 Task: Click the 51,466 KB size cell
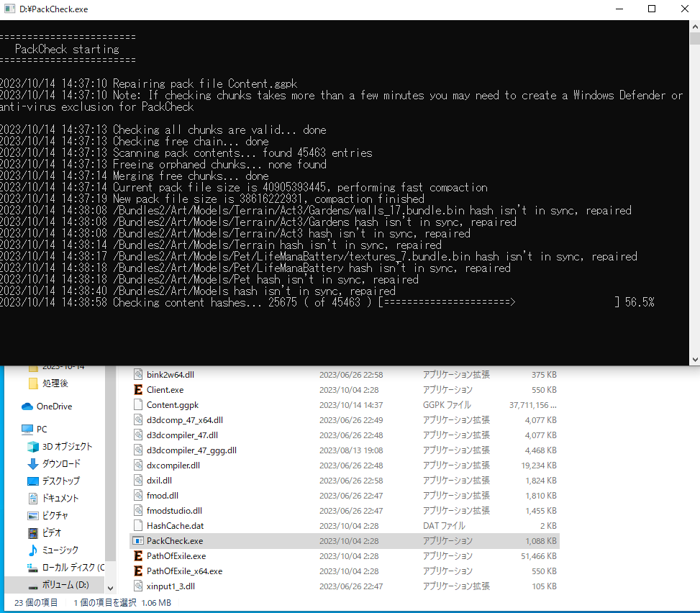(x=539, y=556)
